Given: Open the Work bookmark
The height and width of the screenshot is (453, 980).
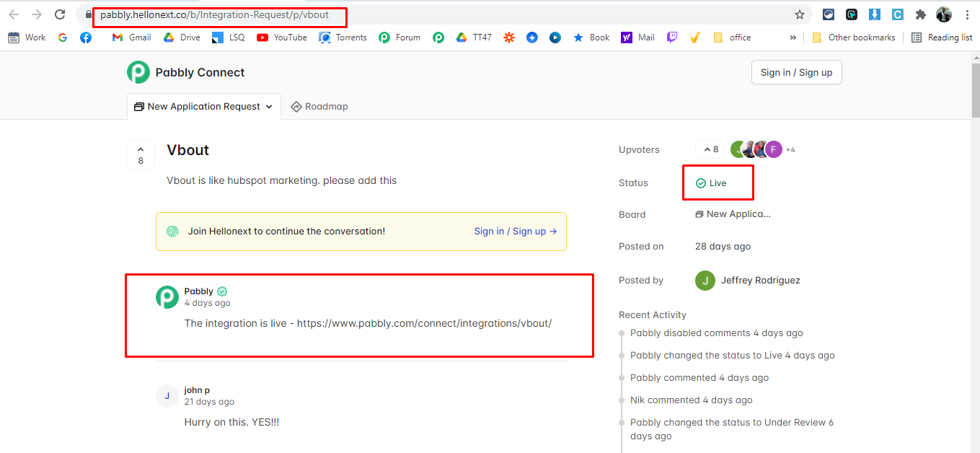Looking at the screenshot, I should click(x=27, y=38).
